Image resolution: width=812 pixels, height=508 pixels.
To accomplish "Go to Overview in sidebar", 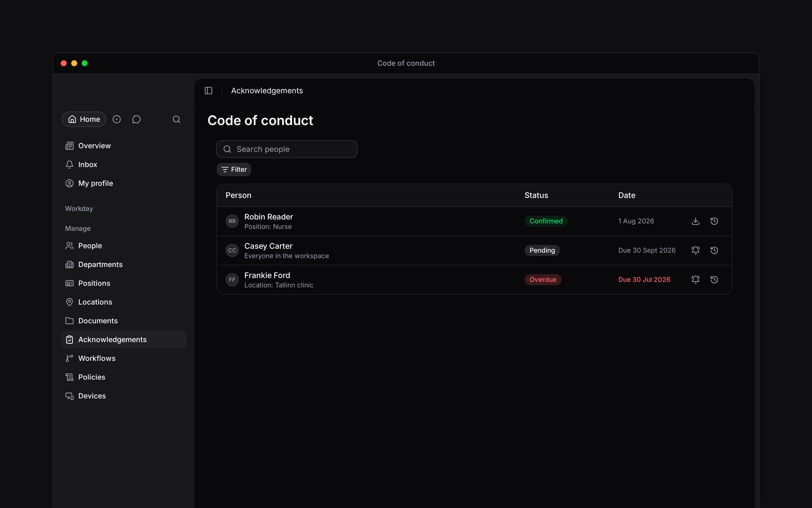I will [124, 146].
